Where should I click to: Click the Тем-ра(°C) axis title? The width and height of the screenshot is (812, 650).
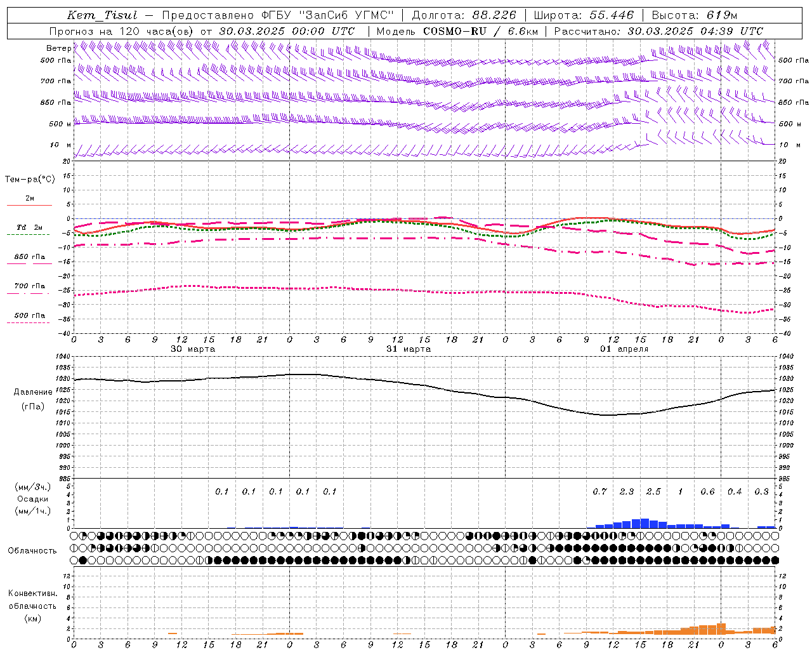pos(30,179)
